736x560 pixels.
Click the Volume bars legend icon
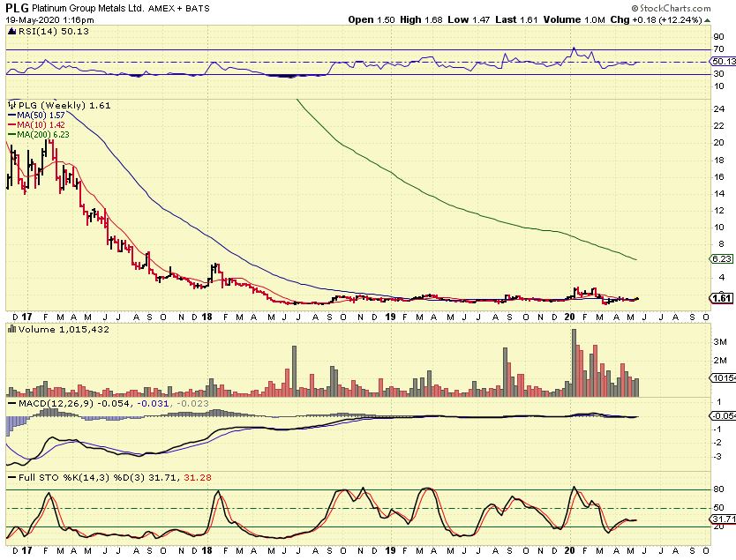12,330
